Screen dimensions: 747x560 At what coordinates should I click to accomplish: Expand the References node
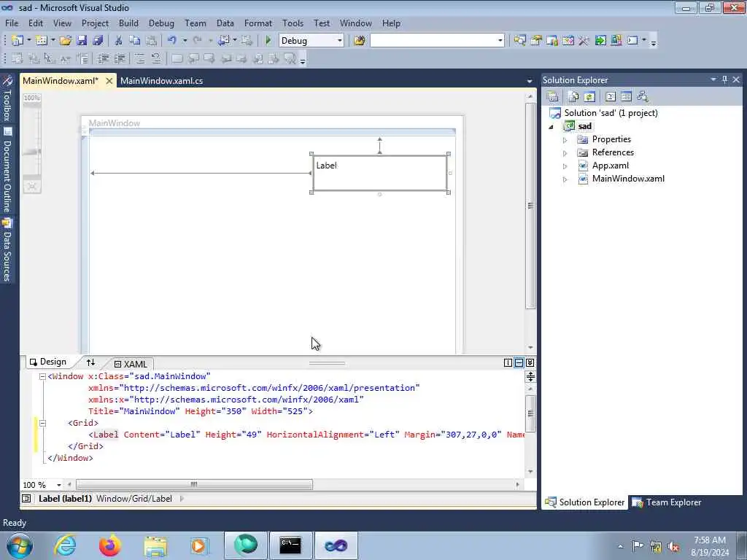click(x=565, y=153)
